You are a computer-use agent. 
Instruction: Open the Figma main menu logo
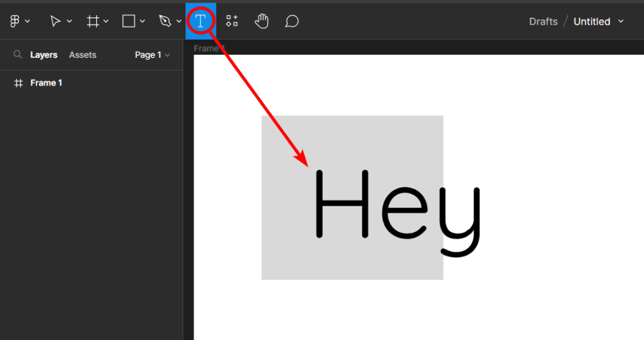[x=15, y=21]
